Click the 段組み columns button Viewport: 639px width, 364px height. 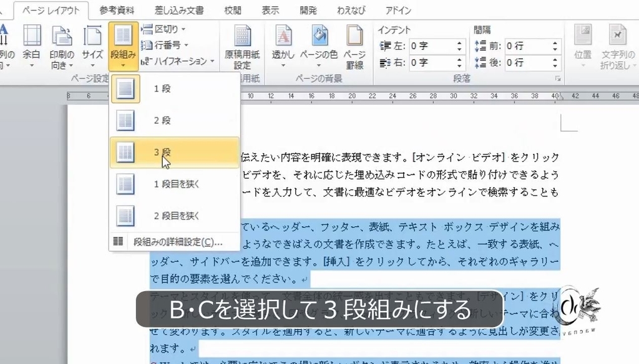point(123,46)
